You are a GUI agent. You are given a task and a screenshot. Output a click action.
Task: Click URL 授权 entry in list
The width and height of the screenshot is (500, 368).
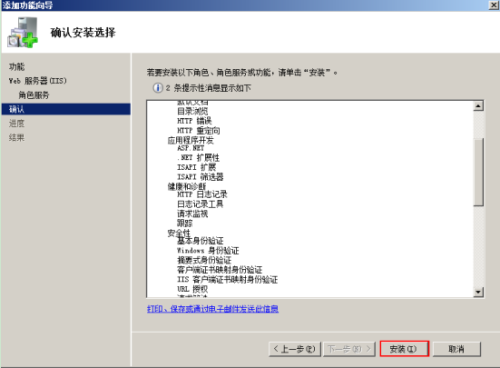click(x=192, y=289)
